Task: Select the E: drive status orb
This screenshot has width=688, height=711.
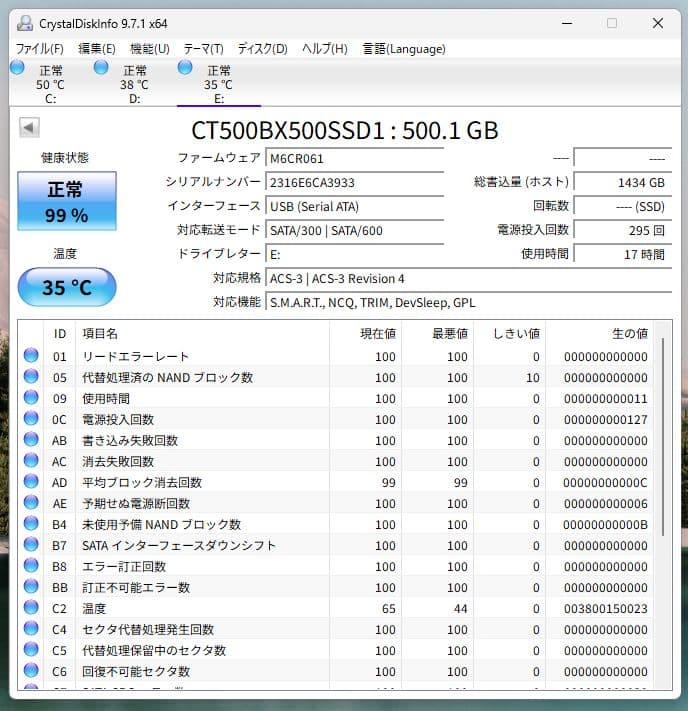Action: click(x=185, y=68)
